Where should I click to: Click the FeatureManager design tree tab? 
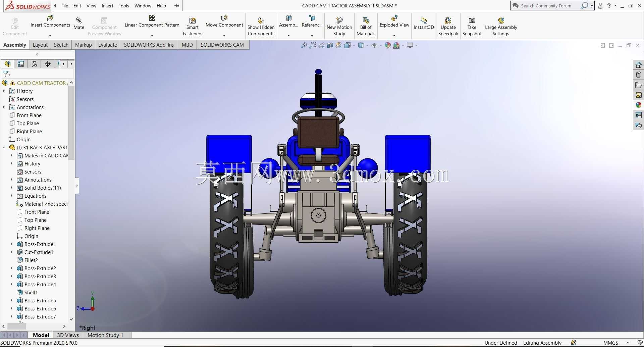7,64
